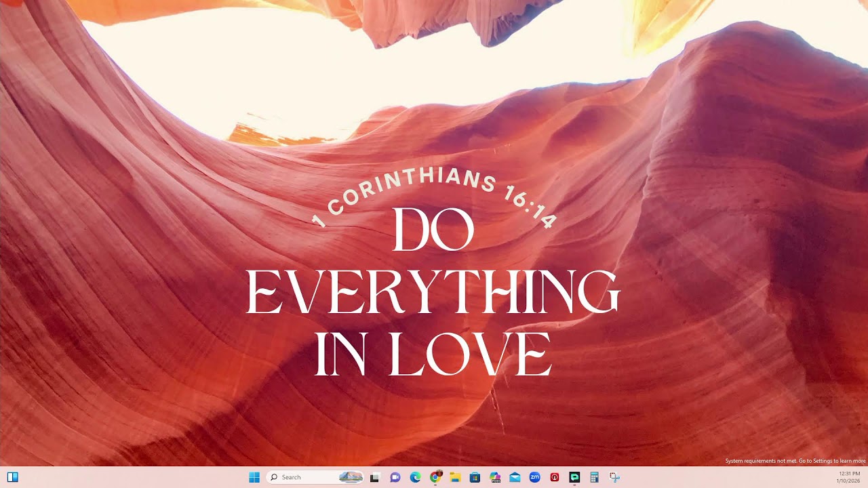Open the Windows Start menu
The width and height of the screenshot is (868, 488).
point(254,477)
